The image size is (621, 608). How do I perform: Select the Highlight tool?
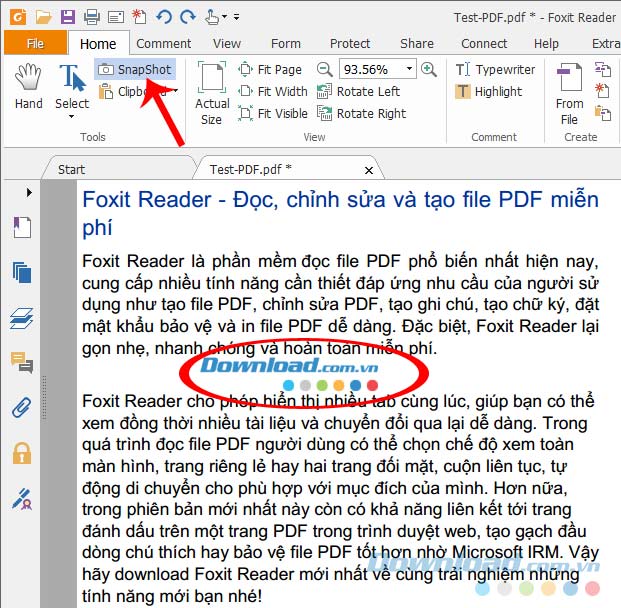coord(489,91)
